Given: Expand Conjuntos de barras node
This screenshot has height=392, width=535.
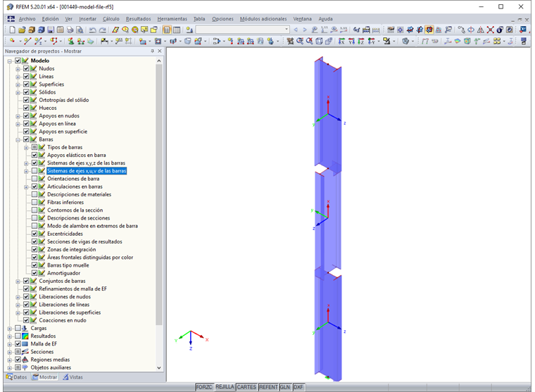Looking at the screenshot, I should [x=18, y=282].
